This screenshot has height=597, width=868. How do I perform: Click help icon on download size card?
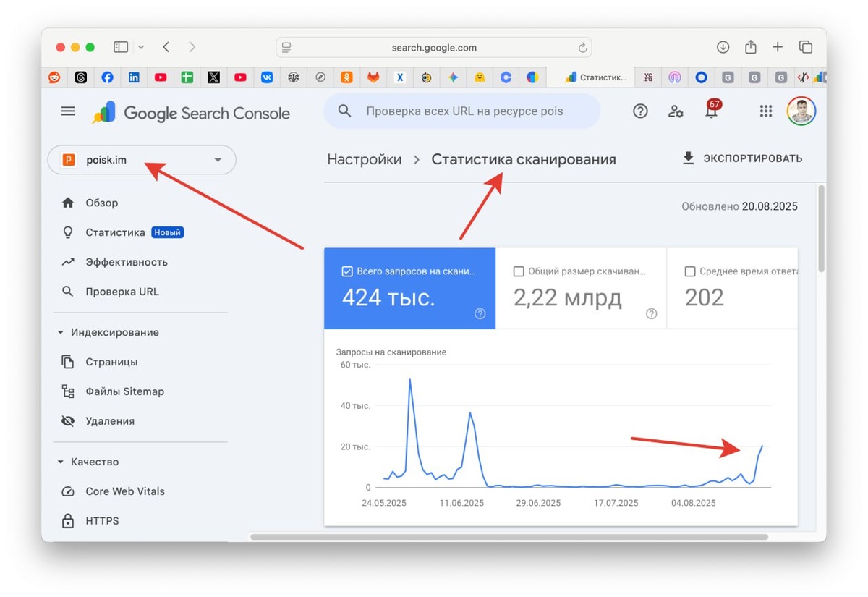pos(652,314)
